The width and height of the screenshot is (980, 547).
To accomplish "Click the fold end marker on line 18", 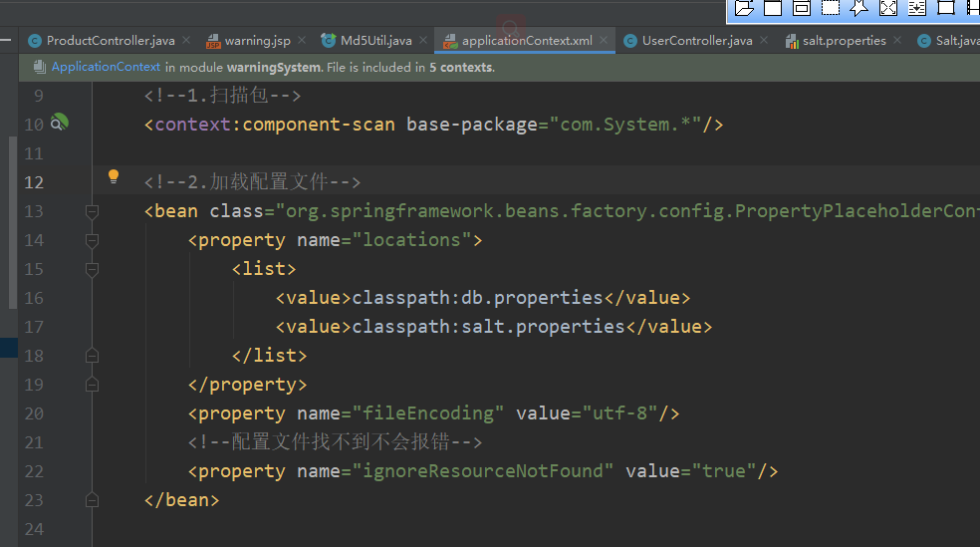I will tap(92, 355).
